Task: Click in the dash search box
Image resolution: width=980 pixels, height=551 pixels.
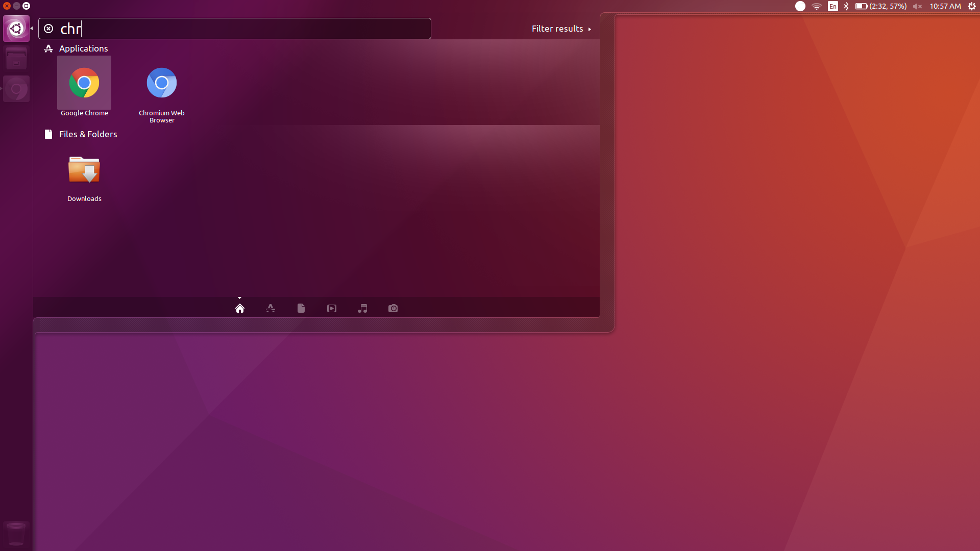Action: coord(245,29)
